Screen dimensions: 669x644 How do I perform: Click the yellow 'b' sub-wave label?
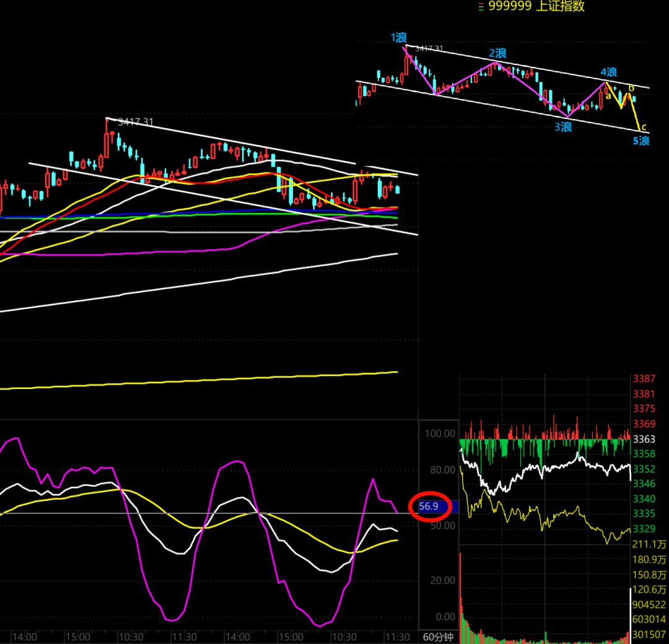(631, 88)
